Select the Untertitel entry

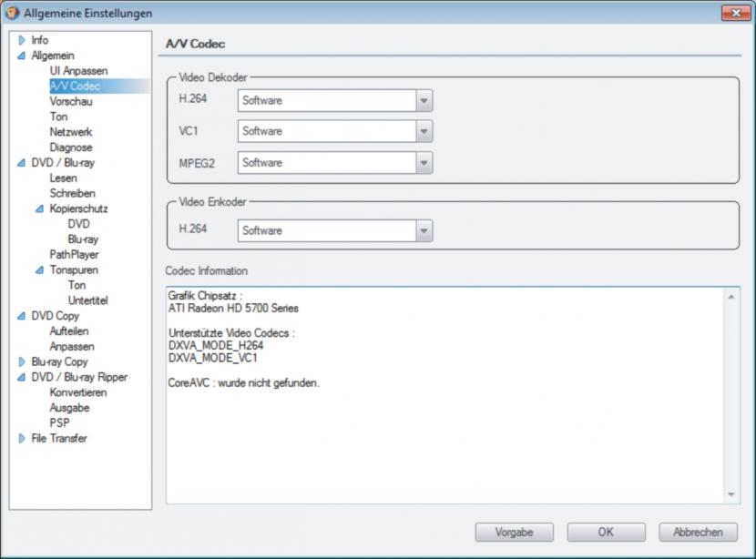87,300
